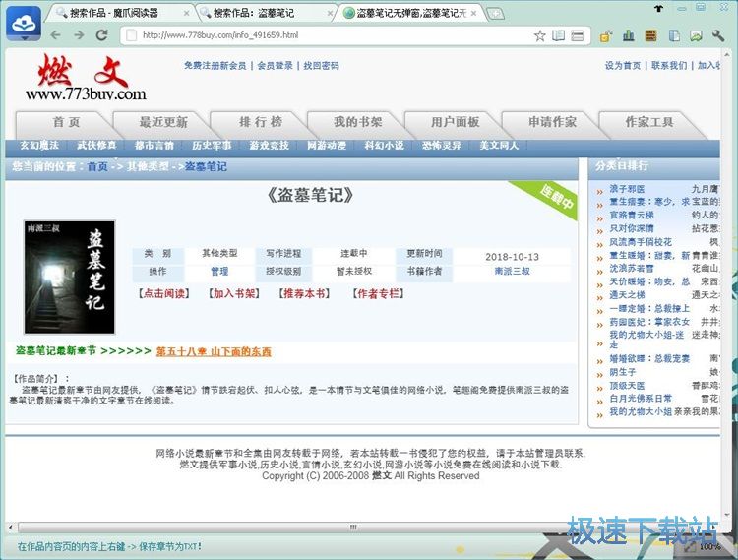
Task: Open 官路青云梯 in the daily ranking
Action: (x=632, y=216)
